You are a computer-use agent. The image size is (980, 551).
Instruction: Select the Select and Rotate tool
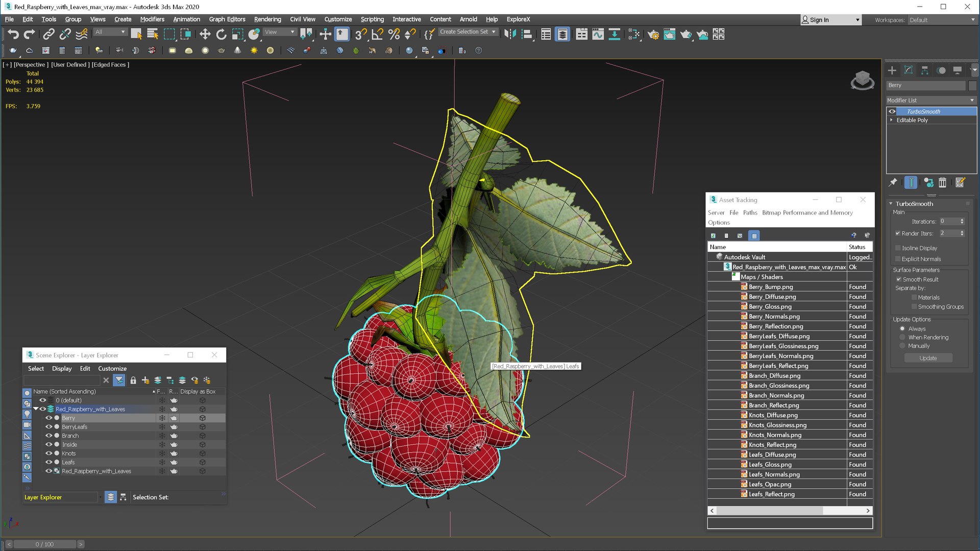click(x=221, y=34)
